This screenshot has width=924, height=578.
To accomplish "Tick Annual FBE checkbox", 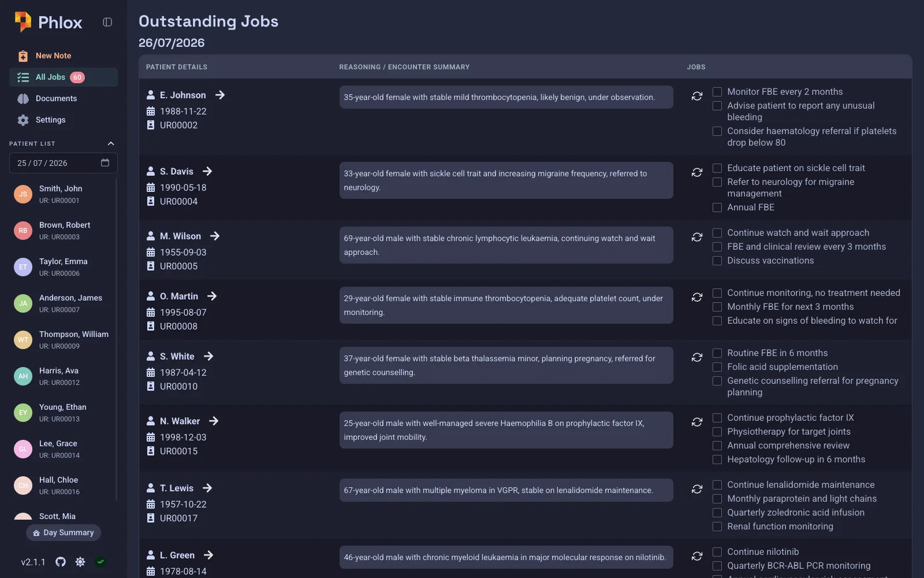I will [x=717, y=208].
